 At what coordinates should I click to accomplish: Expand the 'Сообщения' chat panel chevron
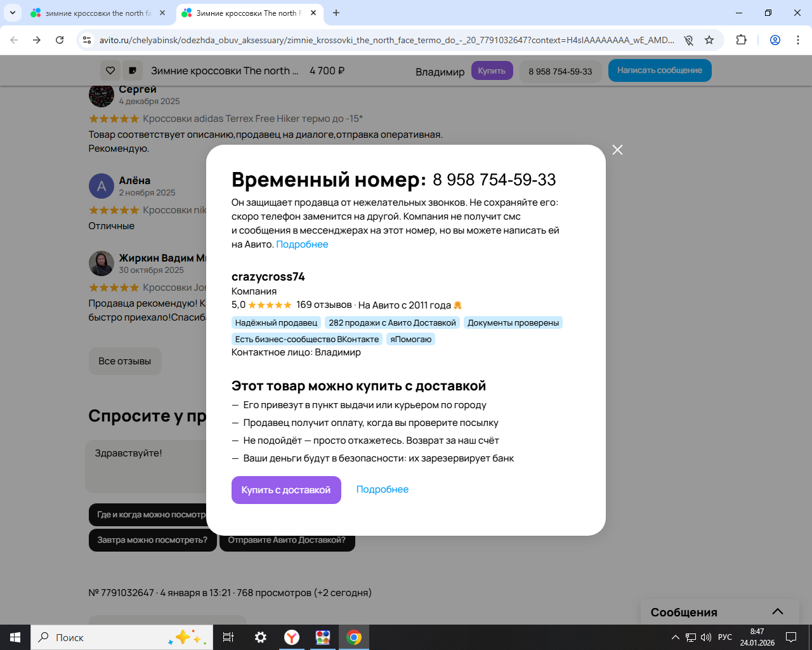[x=778, y=612]
